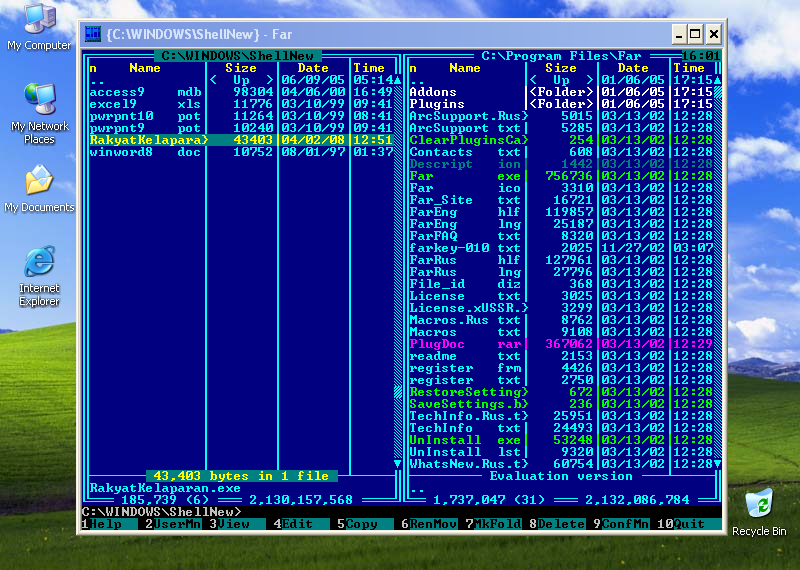
Task: Click the right panel scrollbar down arrow
Action: coord(718,464)
